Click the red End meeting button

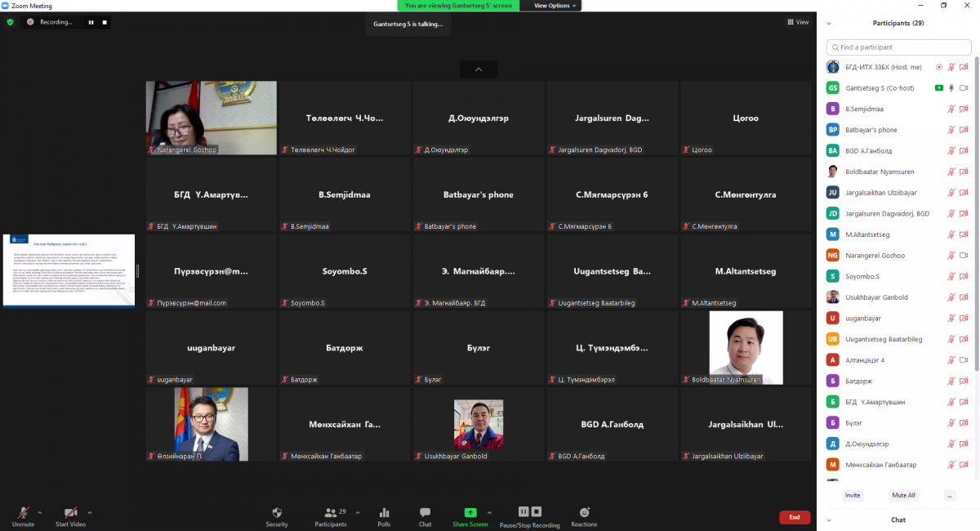tap(794, 517)
